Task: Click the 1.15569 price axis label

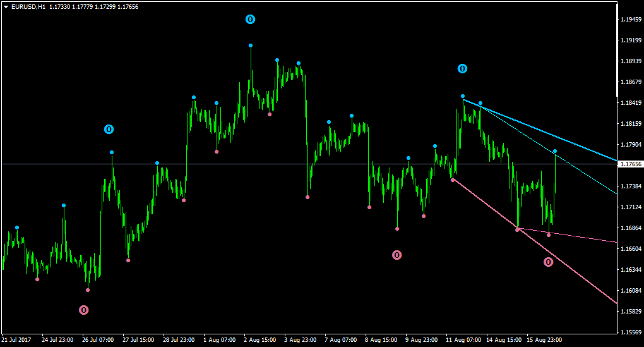Action: [x=631, y=332]
